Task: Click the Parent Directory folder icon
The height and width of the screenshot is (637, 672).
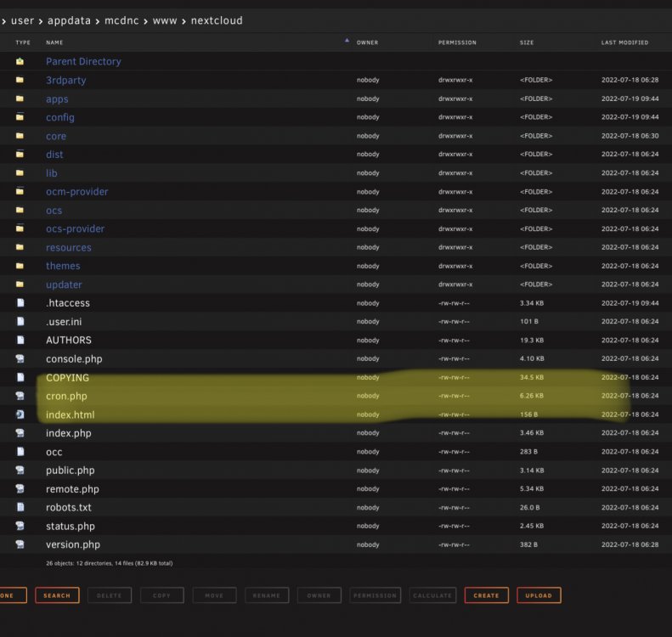Action: click(x=20, y=61)
